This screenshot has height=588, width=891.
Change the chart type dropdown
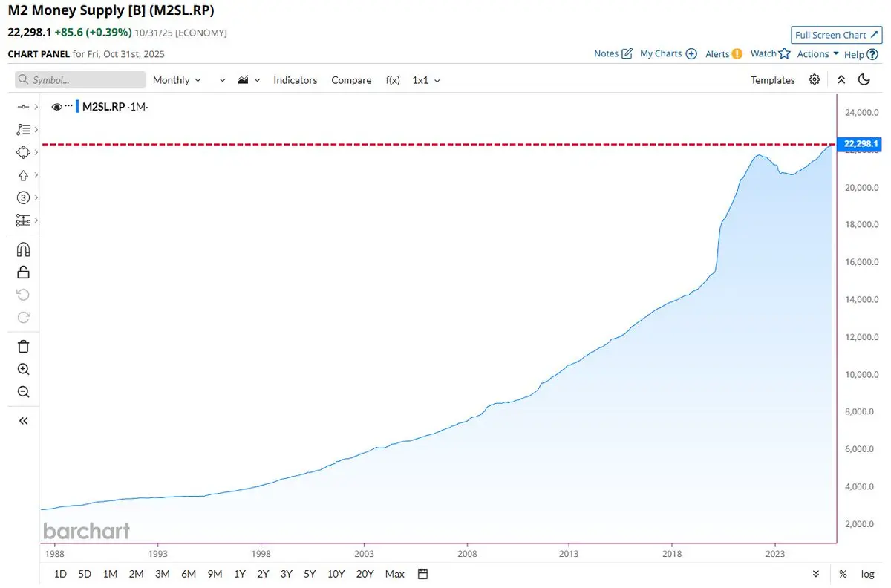pos(249,80)
